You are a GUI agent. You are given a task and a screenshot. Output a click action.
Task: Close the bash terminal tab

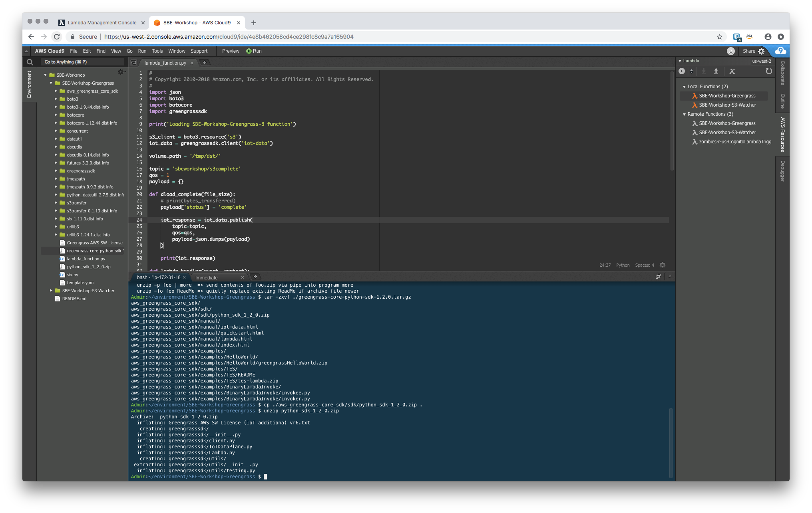pyautogui.click(x=184, y=277)
